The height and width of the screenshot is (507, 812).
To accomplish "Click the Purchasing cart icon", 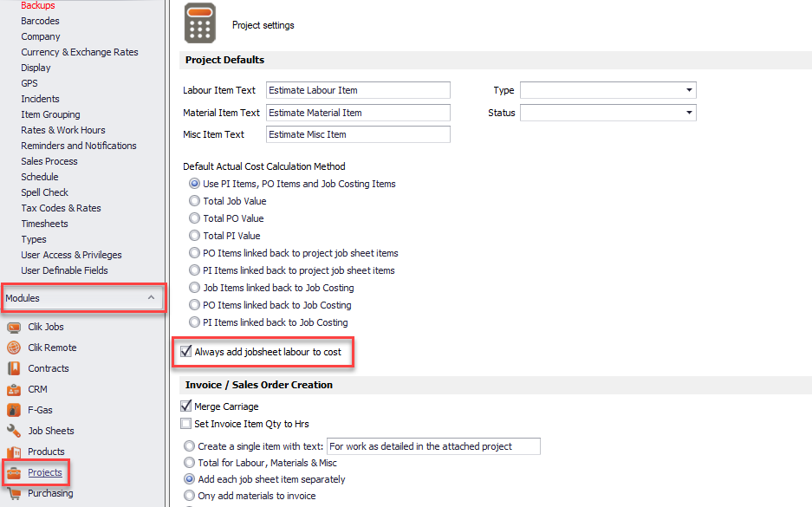I will pyautogui.click(x=14, y=493).
